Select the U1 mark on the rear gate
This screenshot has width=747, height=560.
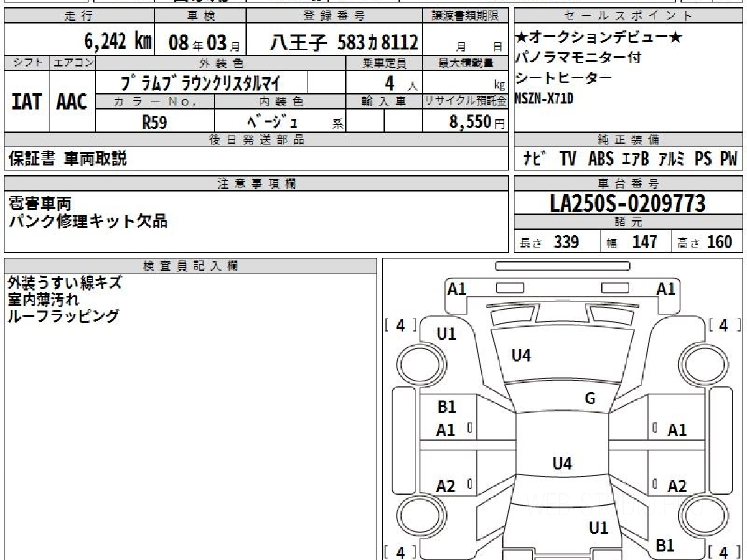pos(598,528)
